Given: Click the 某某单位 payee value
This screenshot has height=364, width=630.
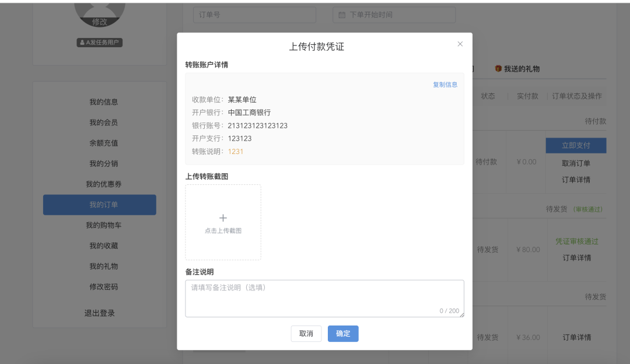Looking at the screenshot, I should click(242, 100).
